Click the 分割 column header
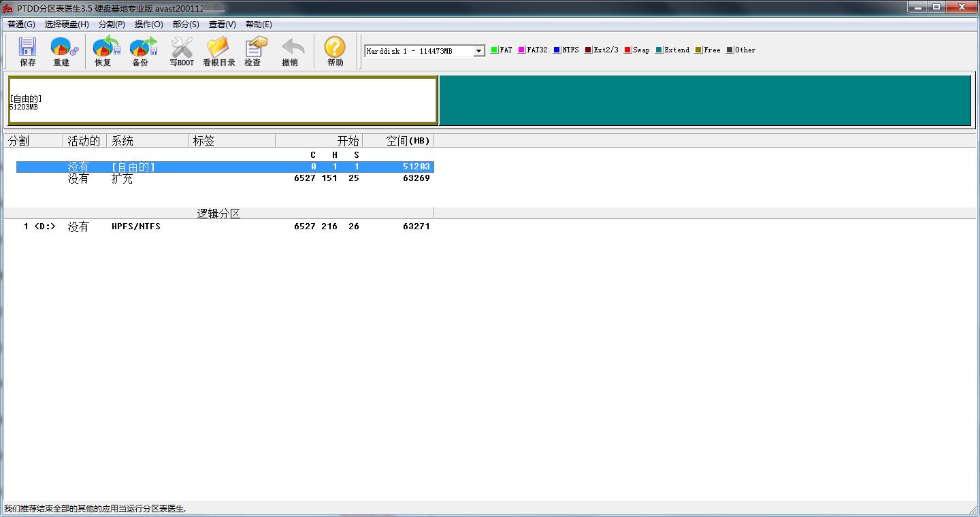980x517 pixels. [x=33, y=141]
